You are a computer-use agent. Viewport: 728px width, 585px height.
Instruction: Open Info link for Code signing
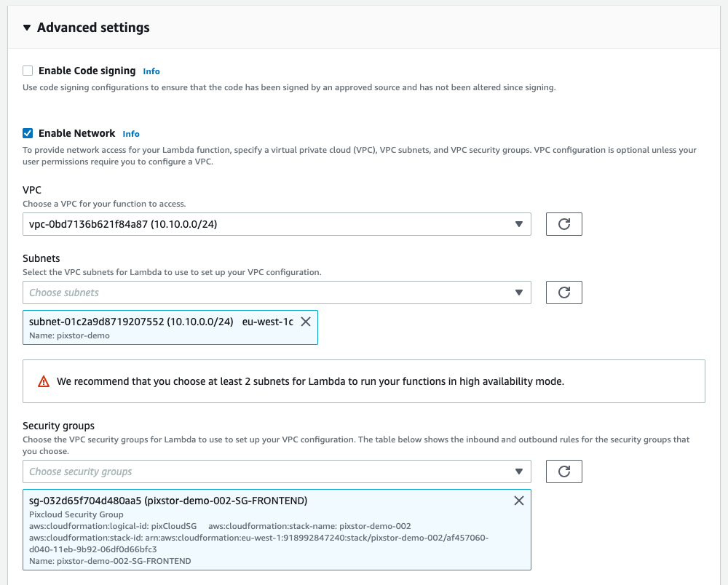[x=151, y=71]
